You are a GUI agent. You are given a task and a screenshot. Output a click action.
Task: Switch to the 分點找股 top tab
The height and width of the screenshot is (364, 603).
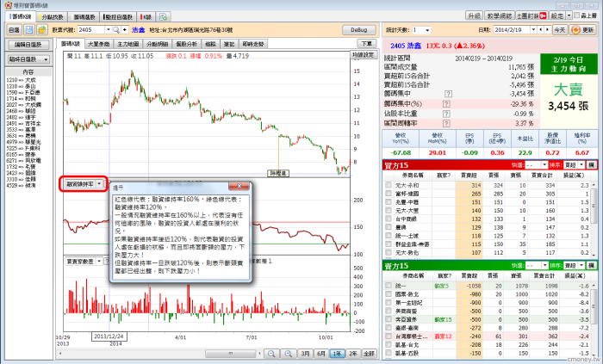point(53,17)
